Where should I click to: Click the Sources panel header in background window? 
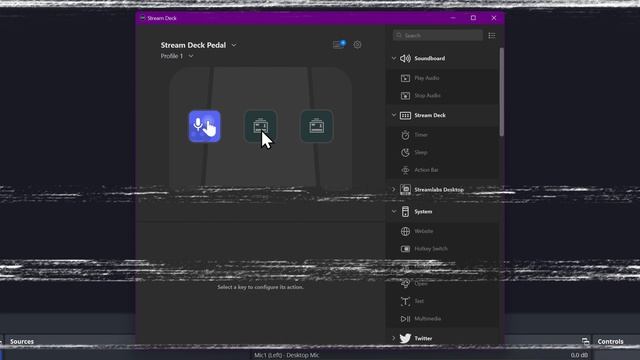22,342
